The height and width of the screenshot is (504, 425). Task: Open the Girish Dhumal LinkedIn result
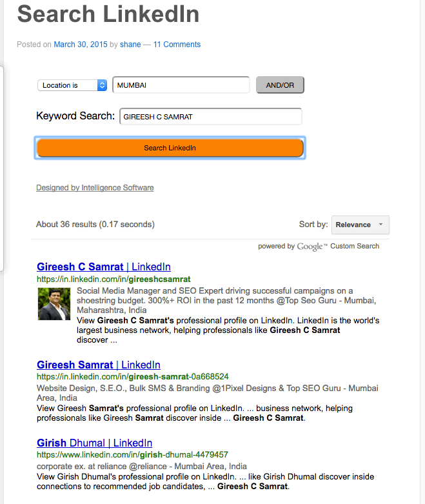pos(94,443)
